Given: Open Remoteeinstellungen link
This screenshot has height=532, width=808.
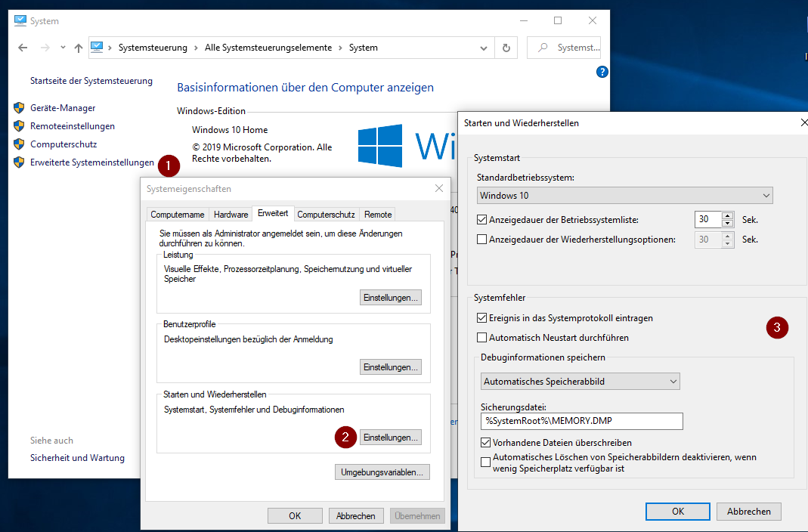Looking at the screenshot, I should tap(73, 126).
